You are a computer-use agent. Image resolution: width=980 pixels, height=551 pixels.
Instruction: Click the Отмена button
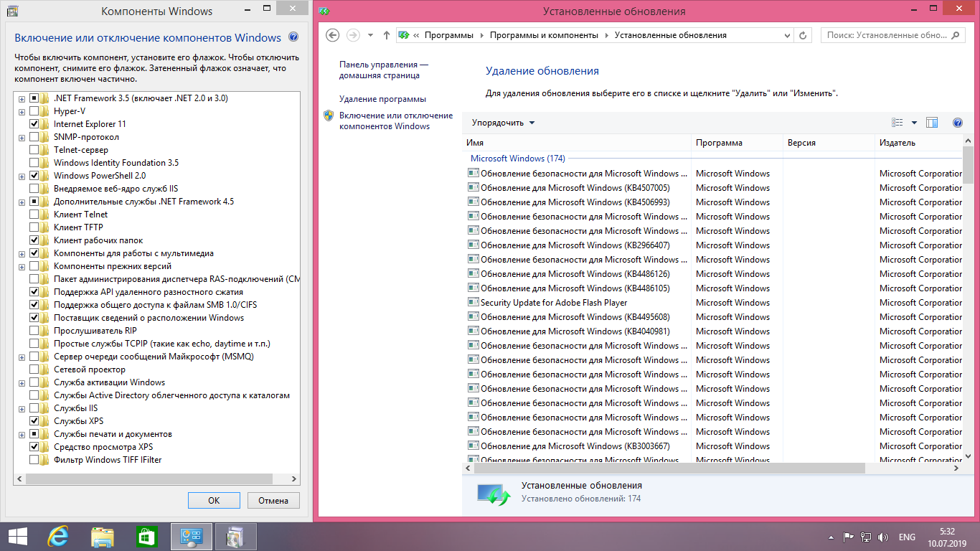[x=273, y=501]
